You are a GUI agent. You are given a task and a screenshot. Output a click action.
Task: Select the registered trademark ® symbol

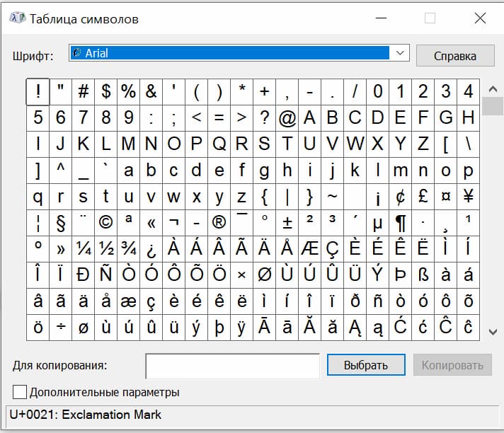point(219,223)
